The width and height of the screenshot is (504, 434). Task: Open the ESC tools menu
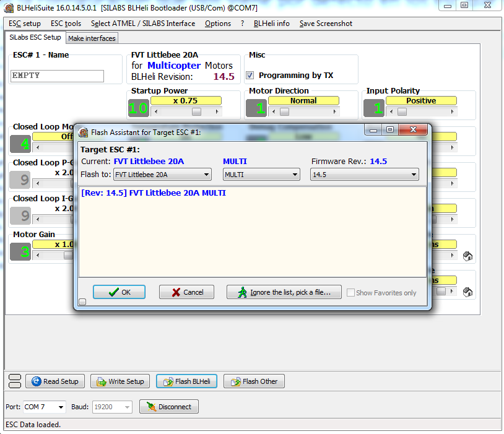click(x=66, y=24)
